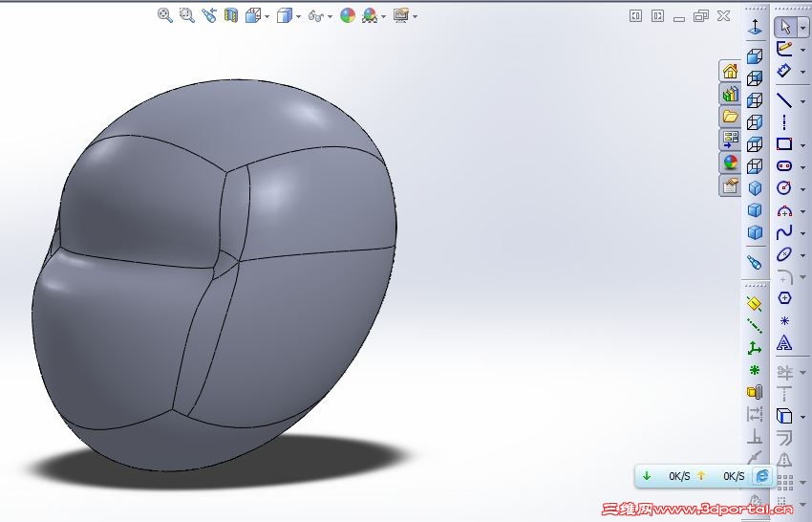Screen dimensions: 812x522
Task: Open the View Palette task pane tab
Action: (x=730, y=139)
